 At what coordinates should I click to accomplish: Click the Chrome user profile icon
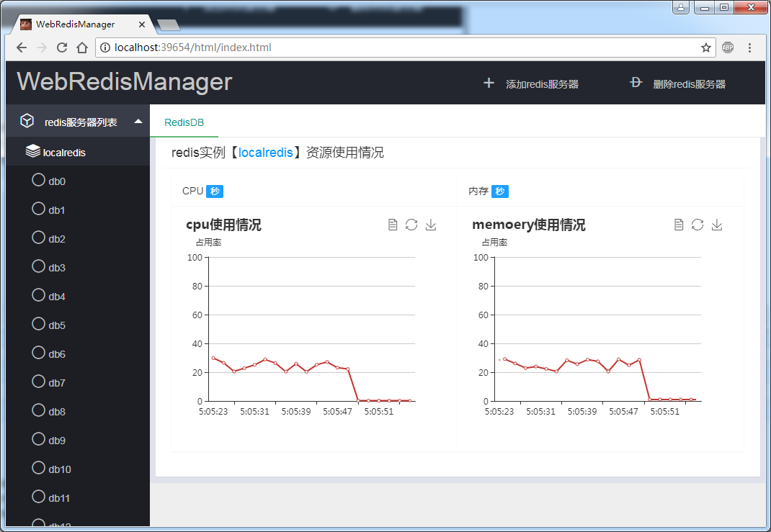coord(681,7)
